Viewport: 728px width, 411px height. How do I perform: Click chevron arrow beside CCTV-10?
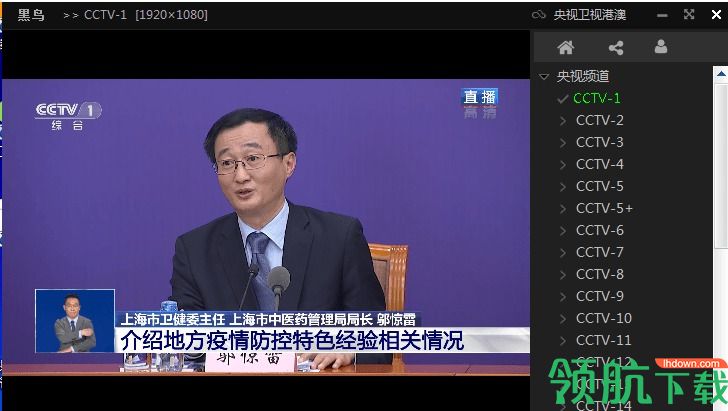(563, 319)
